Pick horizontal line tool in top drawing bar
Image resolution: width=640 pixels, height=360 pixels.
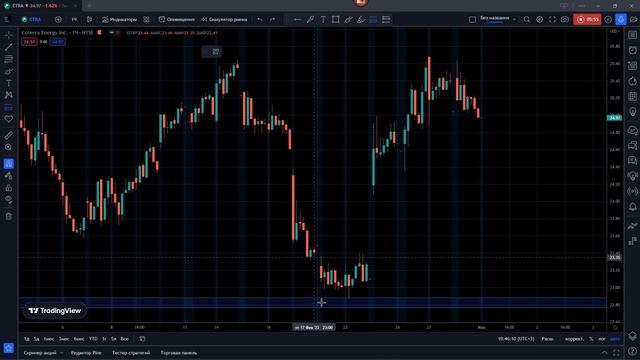click(298, 19)
